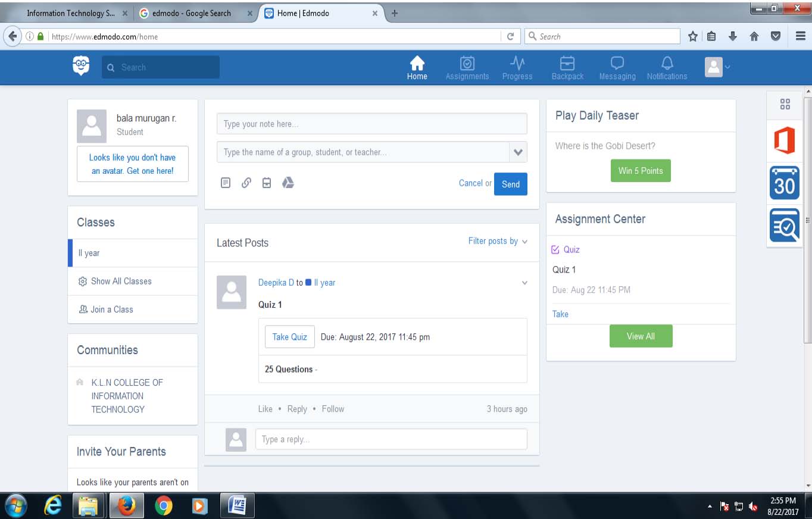This screenshot has height=519, width=812.
Task: Open the Edmodo logo home icon
Action: (x=81, y=65)
